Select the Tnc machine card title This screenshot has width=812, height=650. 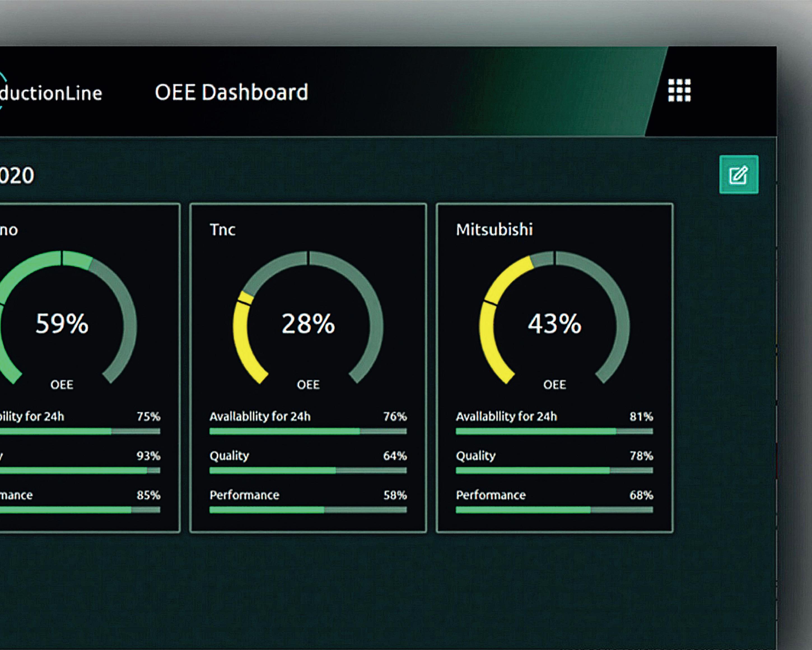(x=222, y=230)
